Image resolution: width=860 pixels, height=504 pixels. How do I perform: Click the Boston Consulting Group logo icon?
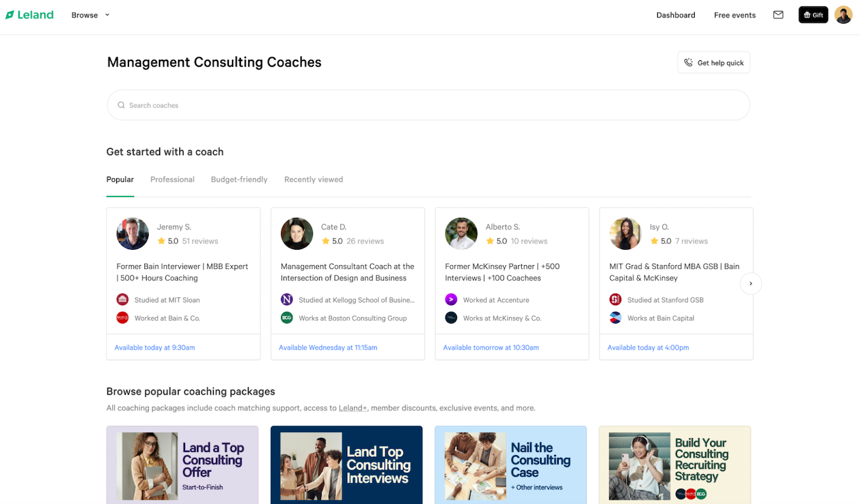(x=287, y=318)
